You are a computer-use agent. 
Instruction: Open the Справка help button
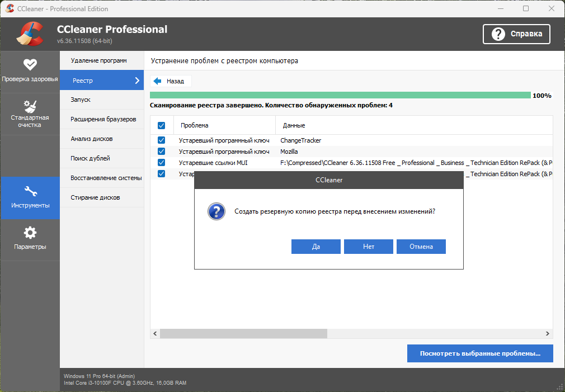click(516, 34)
